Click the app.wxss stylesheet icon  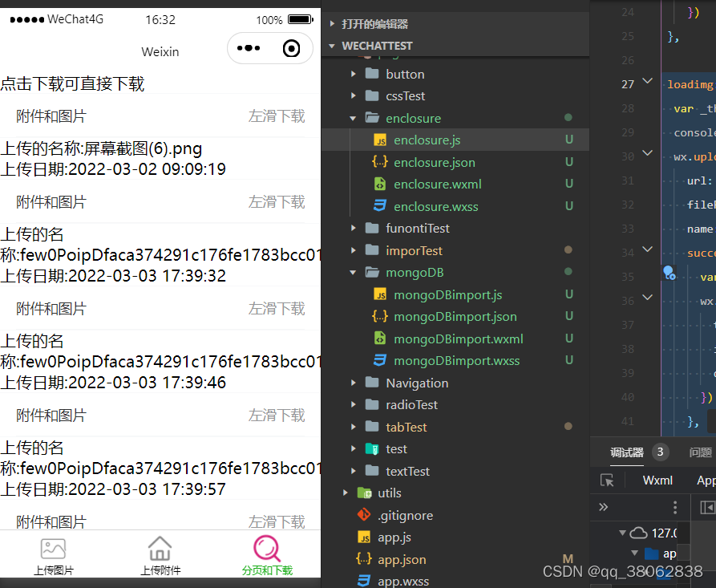364,581
